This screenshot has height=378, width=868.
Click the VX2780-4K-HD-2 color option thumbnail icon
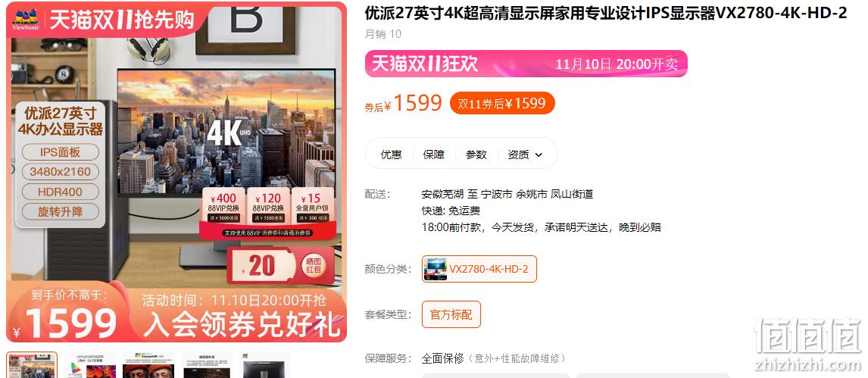435,269
